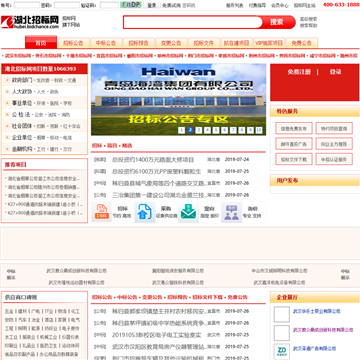The width and height of the screenshot is (360, 360).
Task: Show banner slide number 3
Action: point(199,130)
